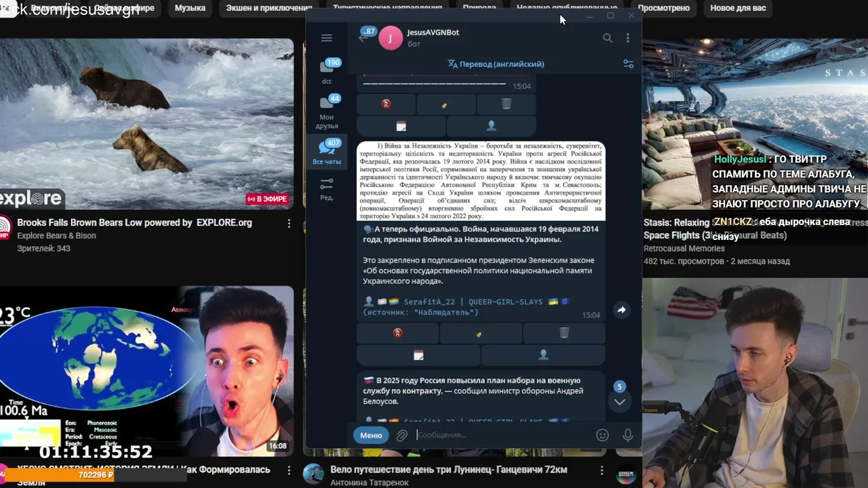Viewport: 868px width, 488px height.
Task: Click HollyJesusI username in stream chat
Action: tap(739, 159)
